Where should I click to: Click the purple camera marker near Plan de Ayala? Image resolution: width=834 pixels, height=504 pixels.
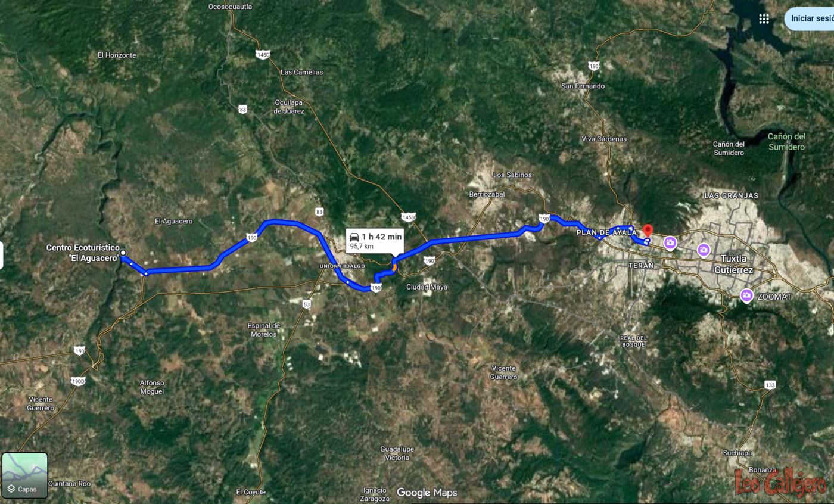point(671,242)
